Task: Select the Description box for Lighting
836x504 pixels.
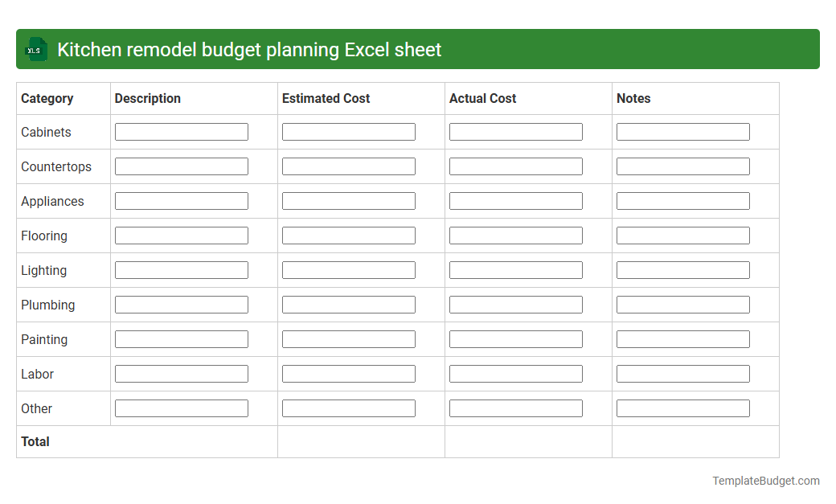Action: (x=181, y=269)
